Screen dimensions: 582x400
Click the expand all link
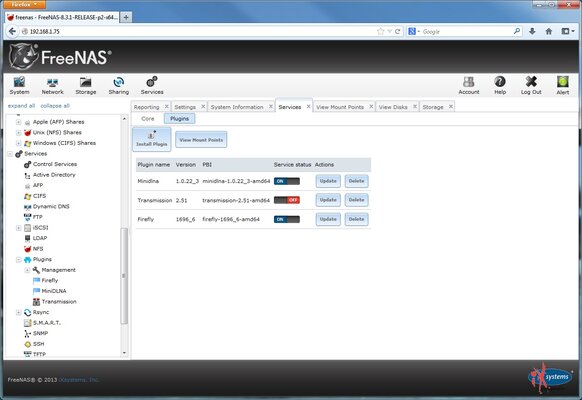pos(21,106)
